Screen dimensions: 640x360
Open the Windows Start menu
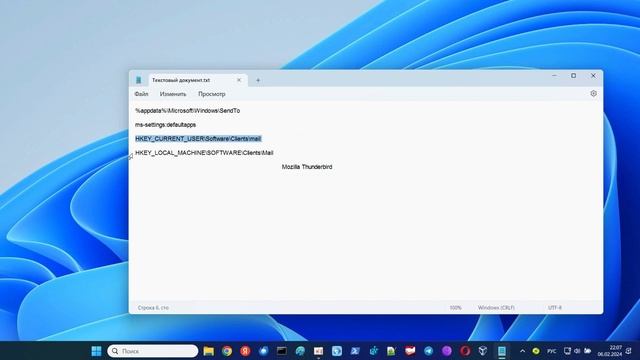(96, 351)
